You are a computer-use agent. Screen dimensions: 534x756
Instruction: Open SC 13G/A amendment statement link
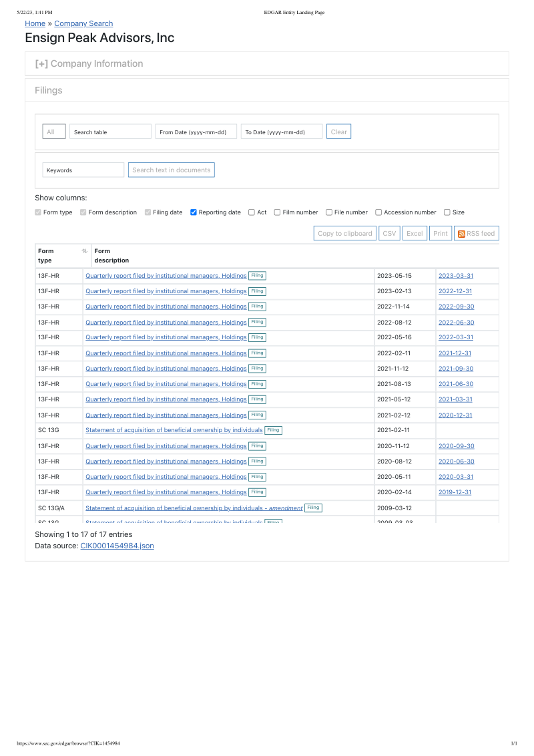coord(194,508)
